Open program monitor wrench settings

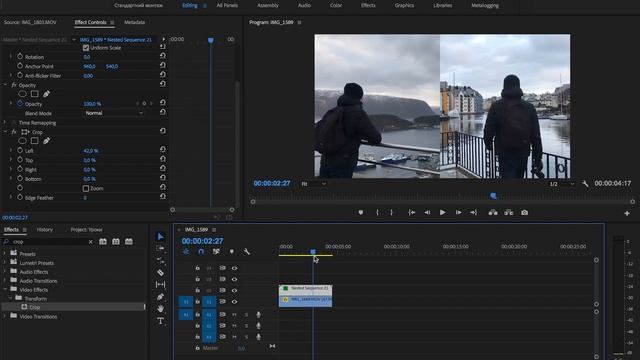point(585,184)
